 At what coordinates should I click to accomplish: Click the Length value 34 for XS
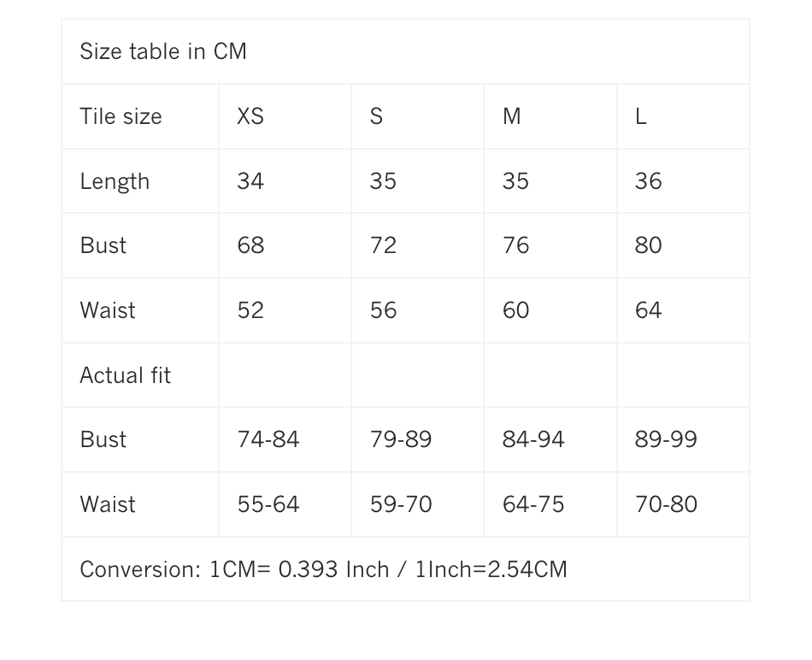[250, 181]
